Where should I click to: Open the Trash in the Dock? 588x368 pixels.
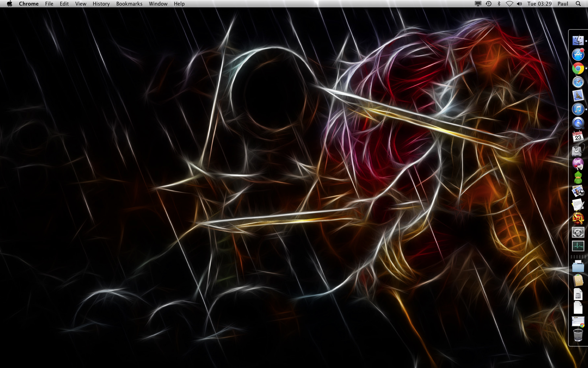tap(578, 335)
